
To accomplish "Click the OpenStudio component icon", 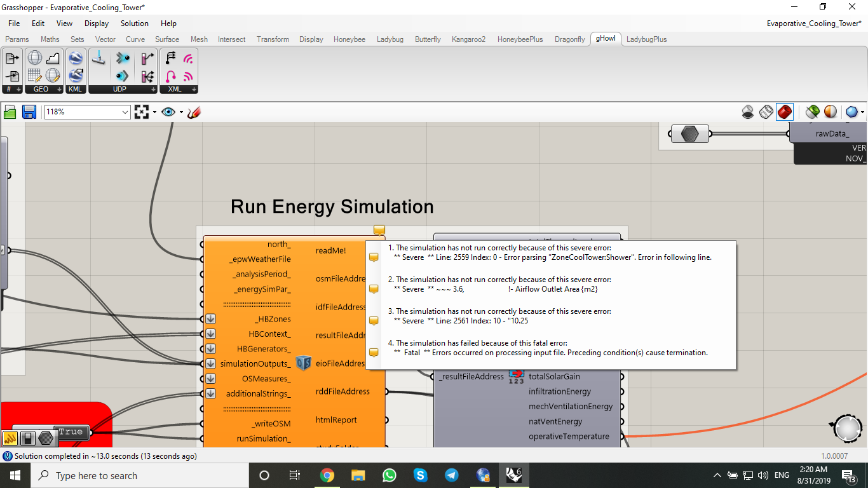I will pyautogui.click(x=304, y=363).
